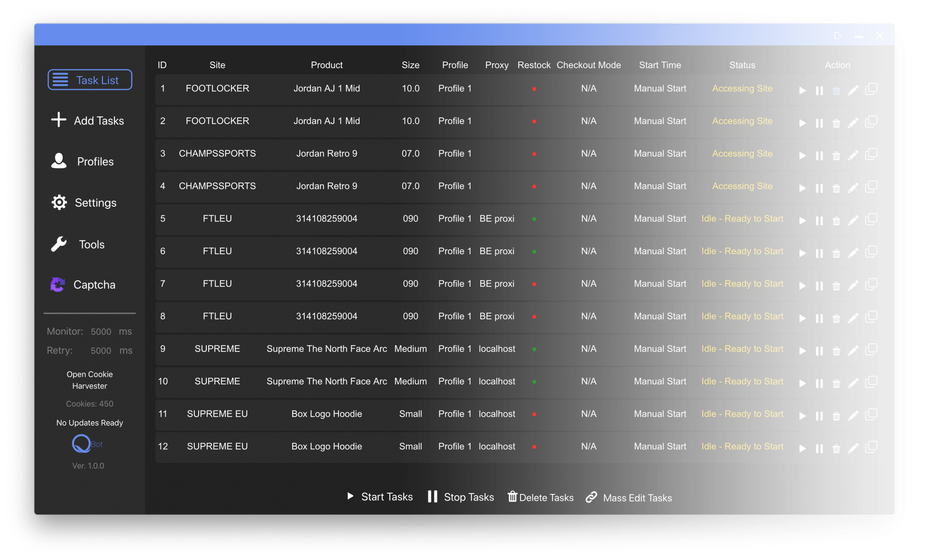Screen dimensions: 929x560
Task: Delete task 3 CHAMPSSPORTS with trash icon
Action: (x=836, y=156)
